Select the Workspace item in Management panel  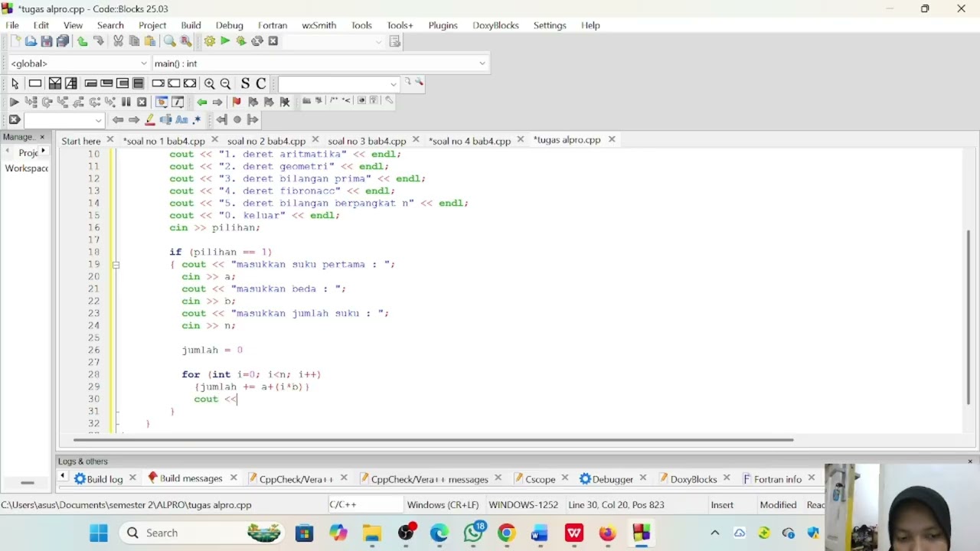point(26,168)
